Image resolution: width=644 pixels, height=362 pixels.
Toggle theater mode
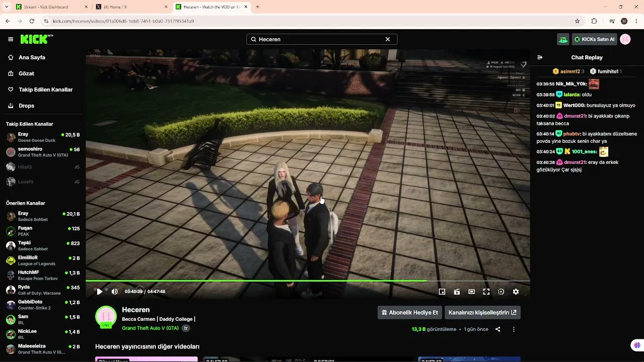click(x=471, y=292)
